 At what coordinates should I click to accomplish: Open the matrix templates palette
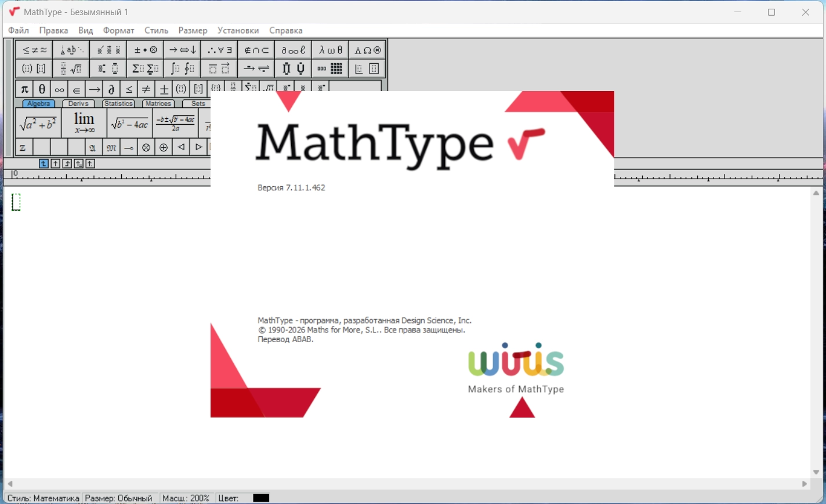tap(331, 68)
